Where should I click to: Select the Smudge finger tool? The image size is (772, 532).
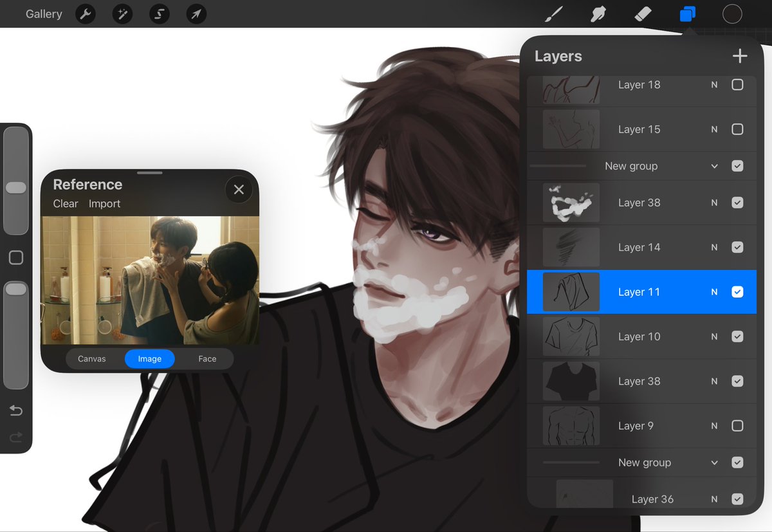[x=599, y=14]
